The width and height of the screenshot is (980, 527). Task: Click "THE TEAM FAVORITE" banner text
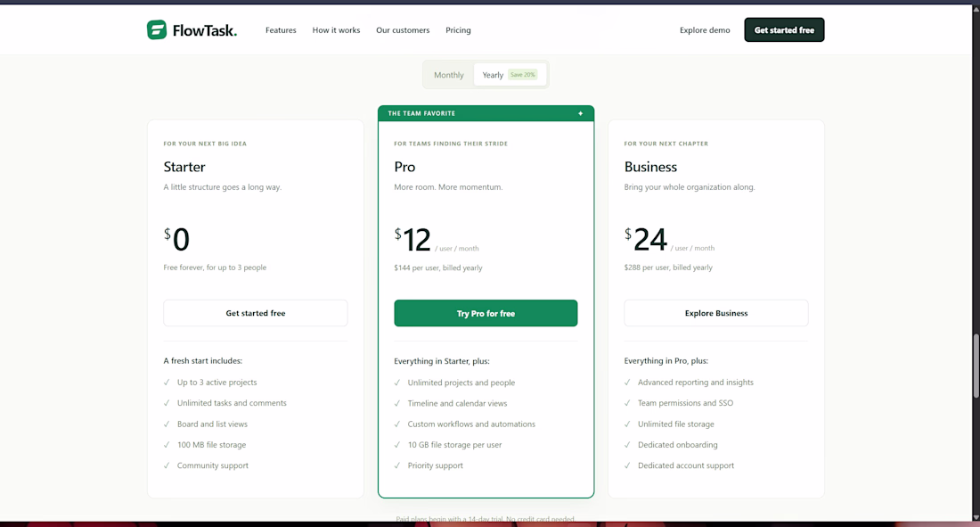(421, 113)
